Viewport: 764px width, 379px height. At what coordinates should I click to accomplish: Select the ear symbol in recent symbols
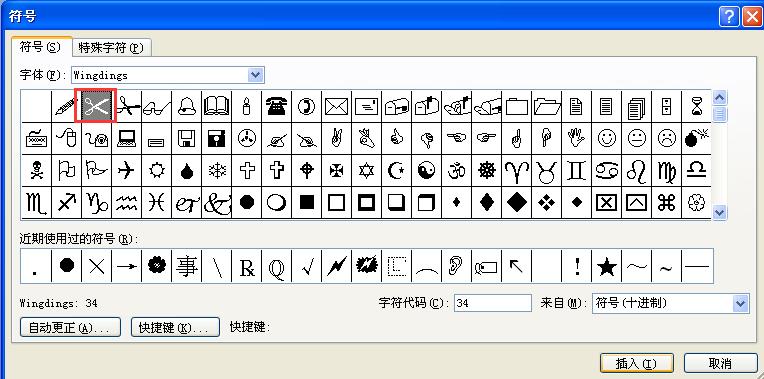(x=456, y=266)
